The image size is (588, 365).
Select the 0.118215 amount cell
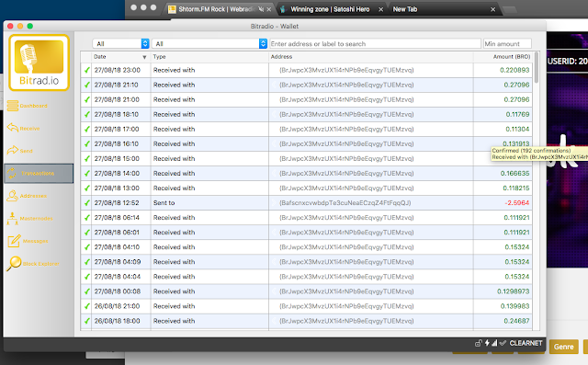pos(503,188)
